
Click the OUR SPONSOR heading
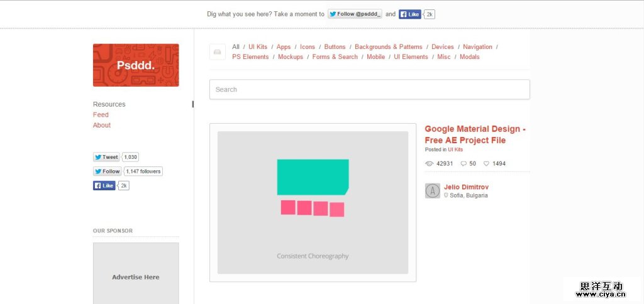click(x=113, y=231)
